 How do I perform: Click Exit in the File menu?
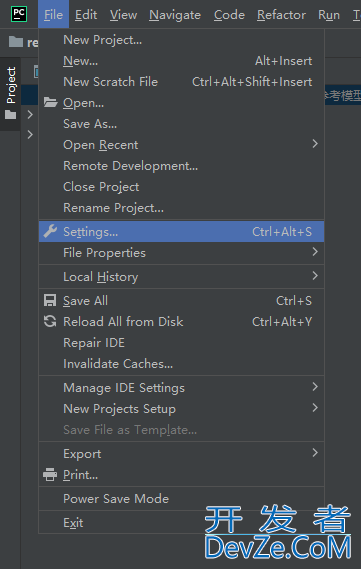(x=181, y=523)
